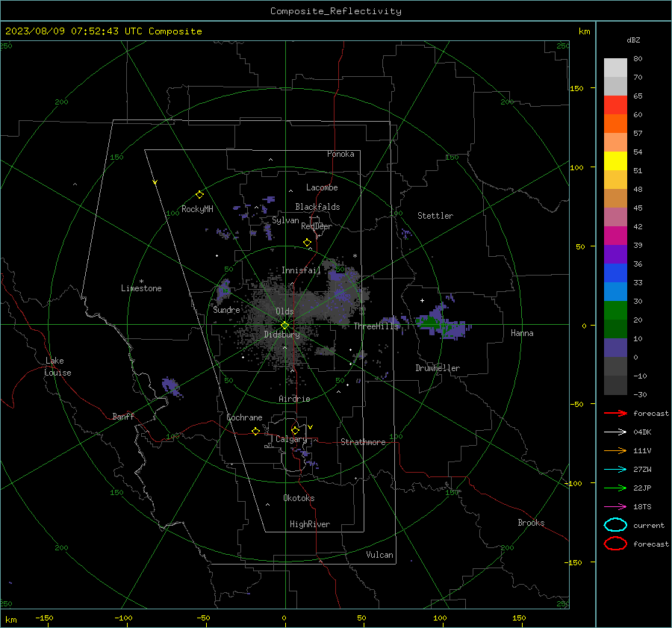Click the yellow radar site marker at Didsbury

click(x=285, y=326)
